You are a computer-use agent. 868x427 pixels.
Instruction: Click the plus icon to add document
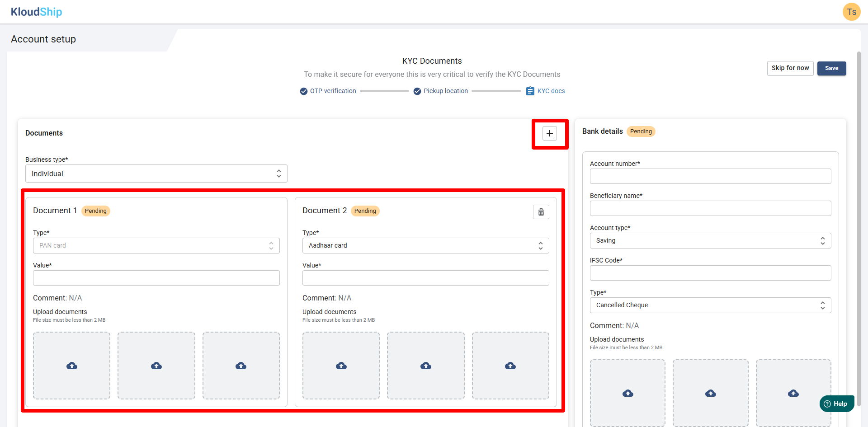click(x=549, y=133)
